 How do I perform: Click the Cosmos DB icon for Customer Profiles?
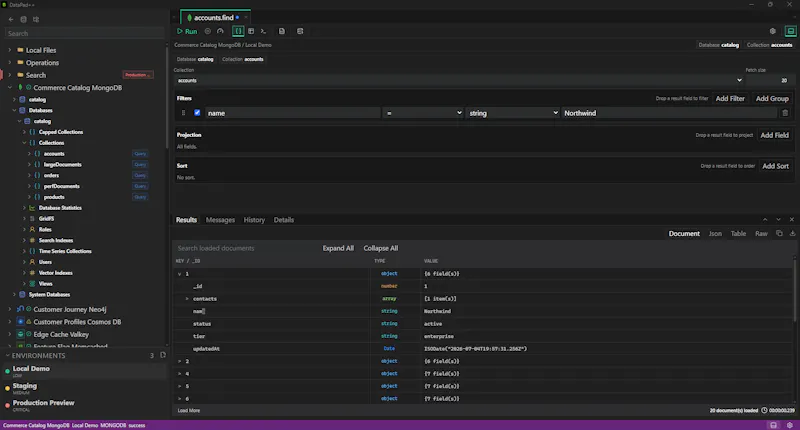(x=20, y=322)
